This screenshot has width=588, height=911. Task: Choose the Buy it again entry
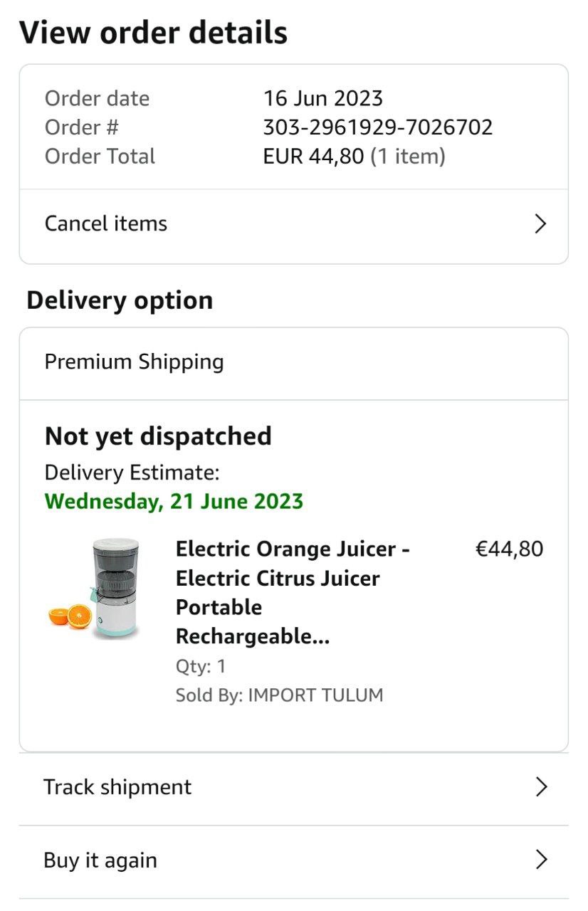(x=100, y=860)
